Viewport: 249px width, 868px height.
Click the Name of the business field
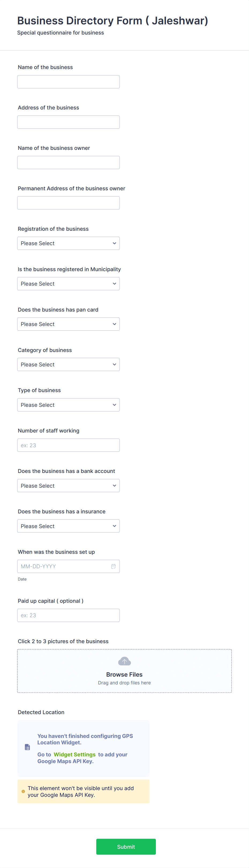[x=68, y=82]
